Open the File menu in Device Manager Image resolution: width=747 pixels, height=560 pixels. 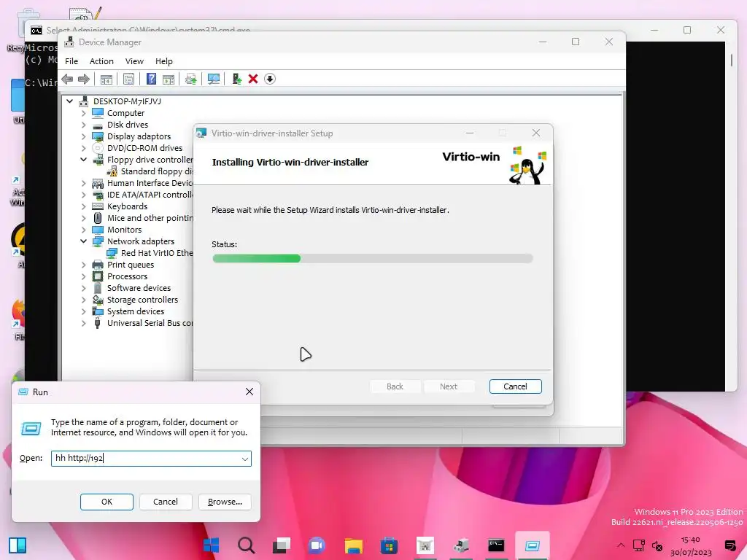tap(71, 61)
